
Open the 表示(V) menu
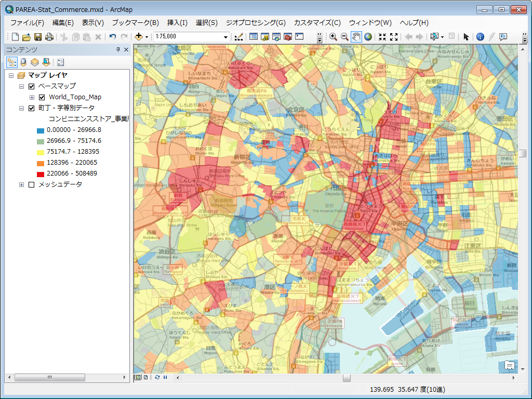pyautogui.click(x=92, y=23)
